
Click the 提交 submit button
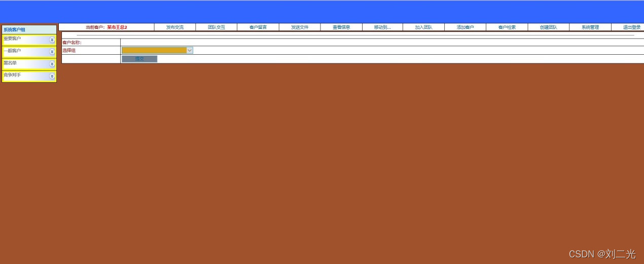click(139, 59)
